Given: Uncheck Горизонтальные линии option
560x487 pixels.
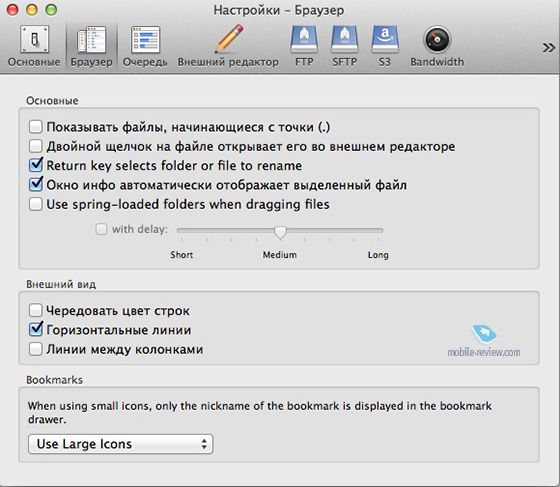Looking at the screenshot, I should (36, 329).
